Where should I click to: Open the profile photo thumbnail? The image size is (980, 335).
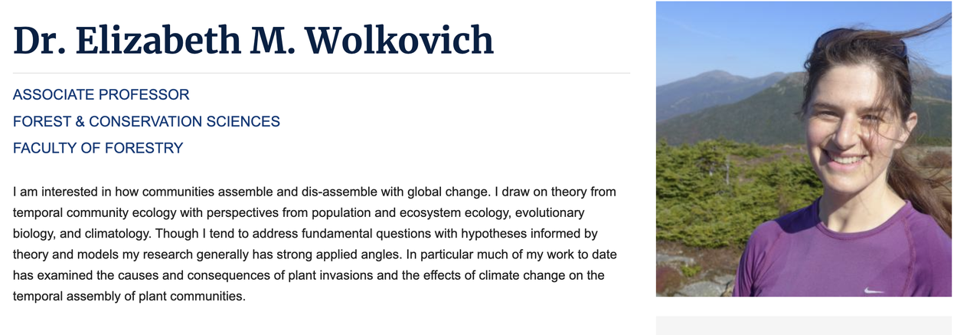pos(803,149)
